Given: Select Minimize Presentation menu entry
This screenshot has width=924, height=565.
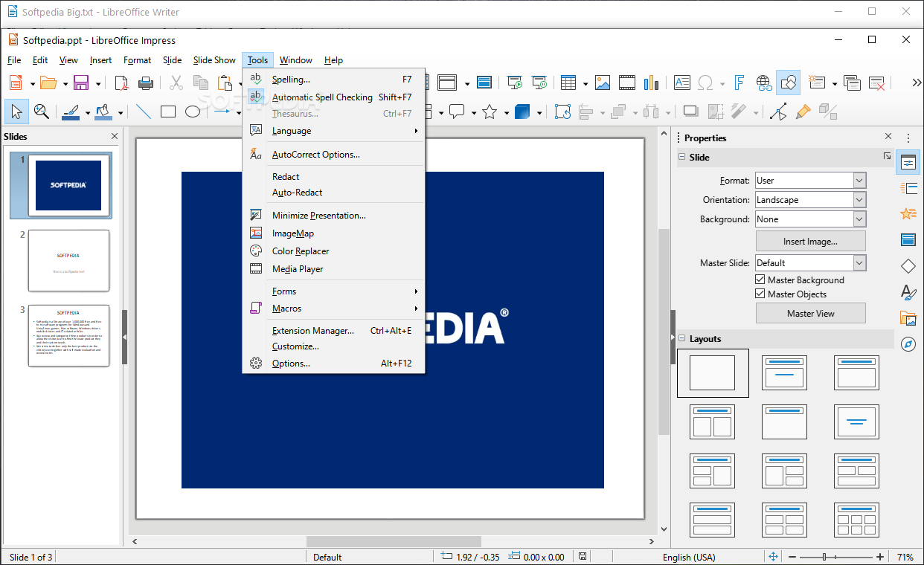Looking at the screenshot, I should point(333,216).
